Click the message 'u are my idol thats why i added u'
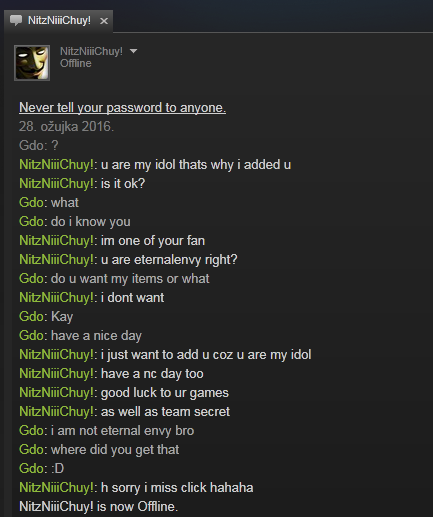The image size is (433, 517). point(196,165)
